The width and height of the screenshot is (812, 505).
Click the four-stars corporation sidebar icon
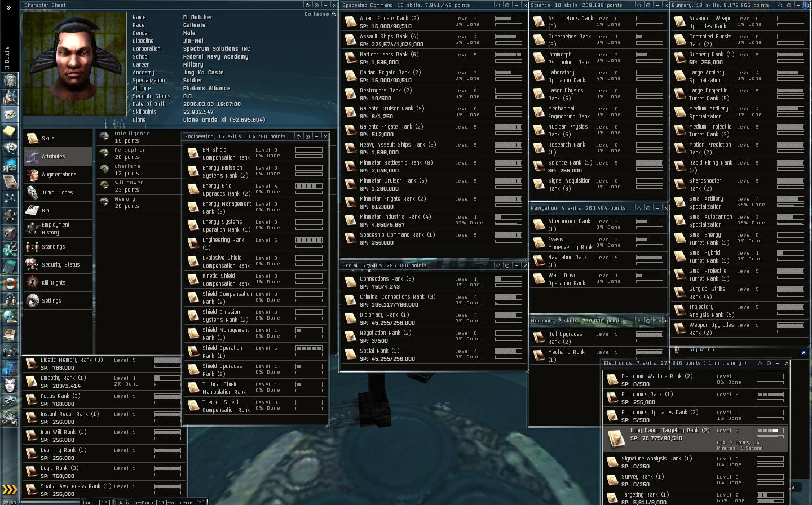pos(10,215)
